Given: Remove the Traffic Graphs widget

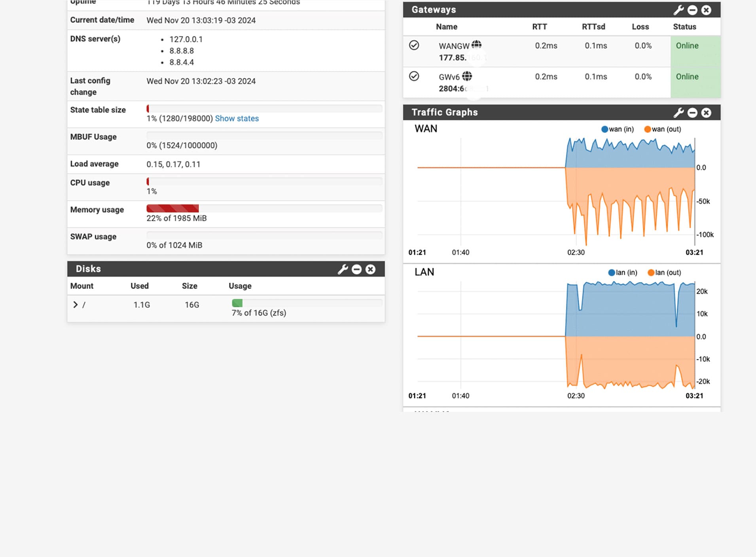Looking at the screenshot, I should click(706, 113).
